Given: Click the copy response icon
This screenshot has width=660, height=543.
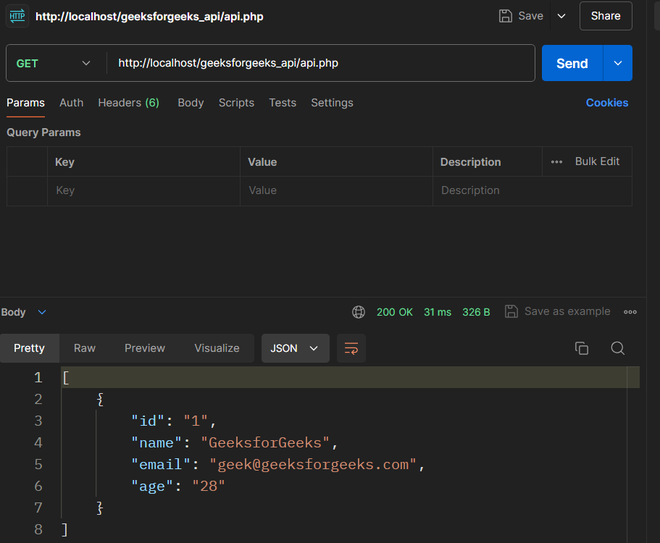Looking at the screenshot, I should click(x=581, y=348).
